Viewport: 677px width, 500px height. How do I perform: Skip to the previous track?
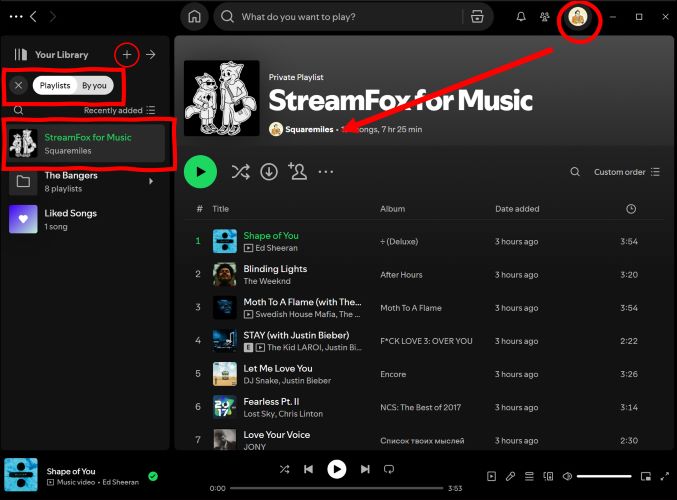pos(308,469)
